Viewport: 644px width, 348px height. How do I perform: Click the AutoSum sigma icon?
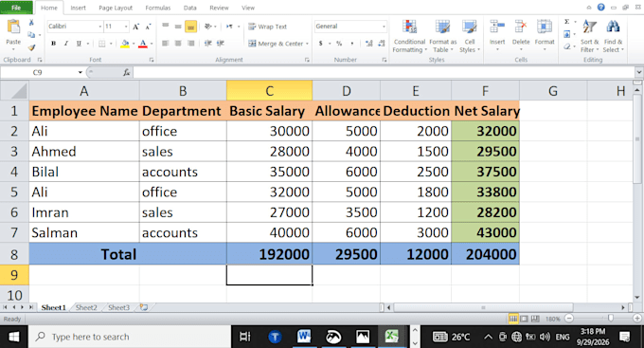566,22
